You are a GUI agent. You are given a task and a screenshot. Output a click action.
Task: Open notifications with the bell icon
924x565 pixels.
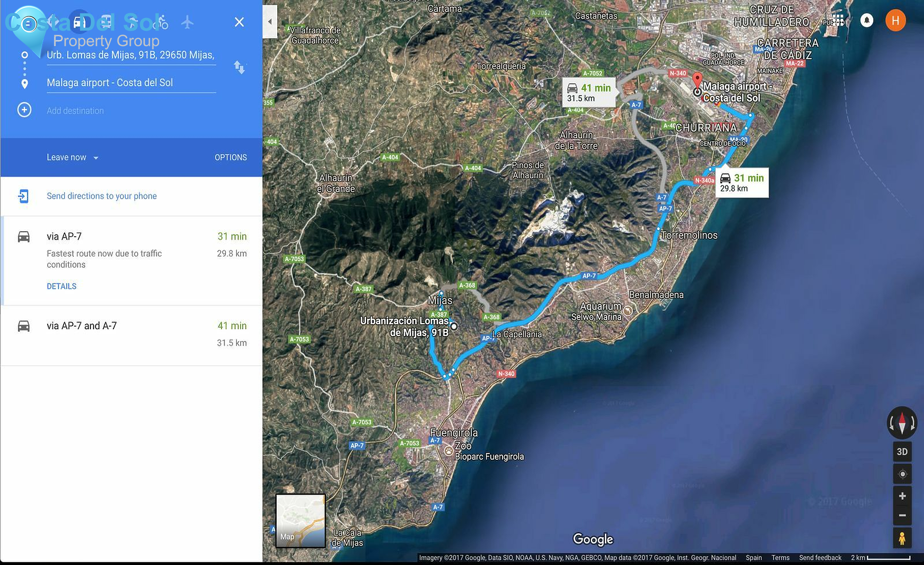867,20
